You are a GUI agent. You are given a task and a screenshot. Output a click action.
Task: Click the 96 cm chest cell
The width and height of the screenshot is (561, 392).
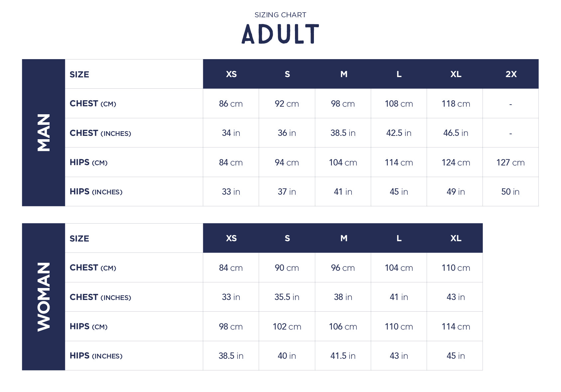[343, 268]
